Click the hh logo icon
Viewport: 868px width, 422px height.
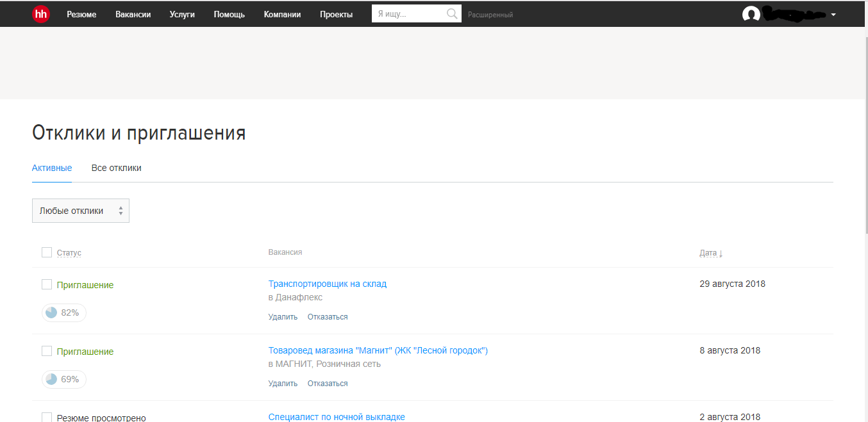41,14
